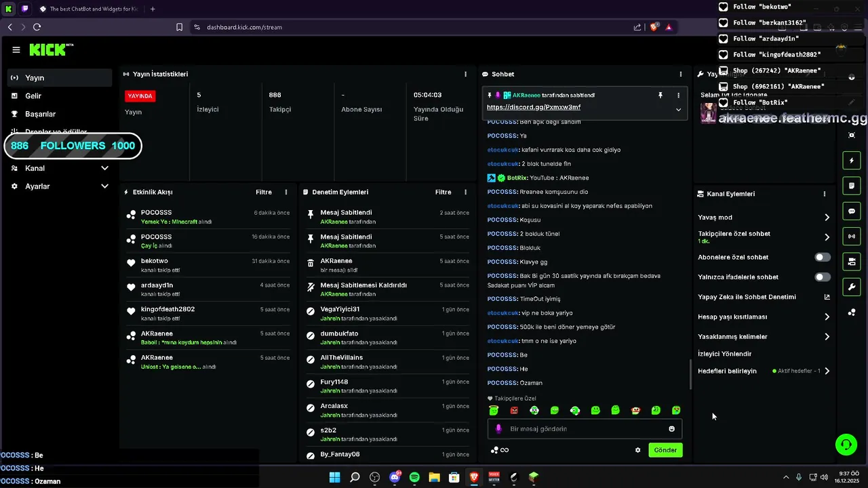Select bekotwo follow activity row
The image size is (868, 488).
click(x=208, y=265)
